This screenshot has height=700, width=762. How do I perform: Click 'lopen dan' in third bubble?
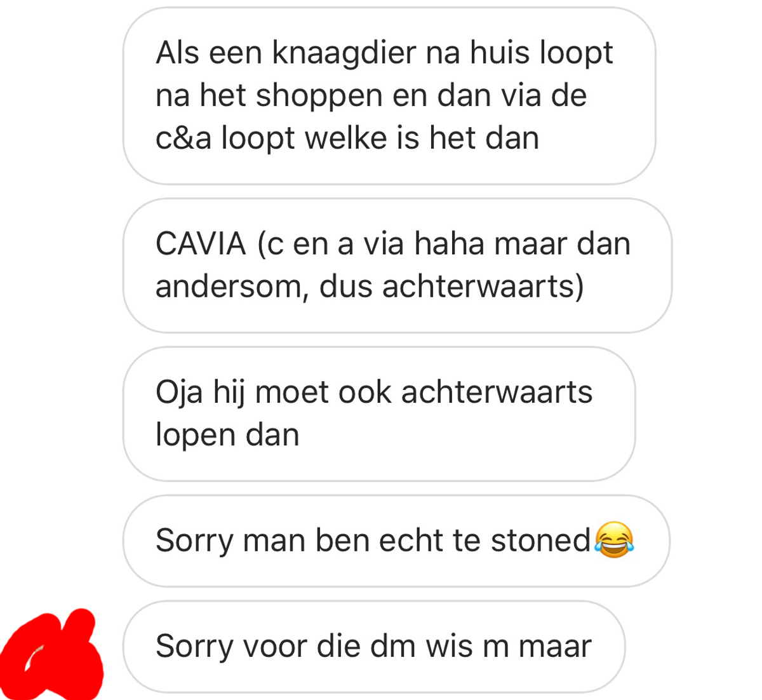[227, 435]
